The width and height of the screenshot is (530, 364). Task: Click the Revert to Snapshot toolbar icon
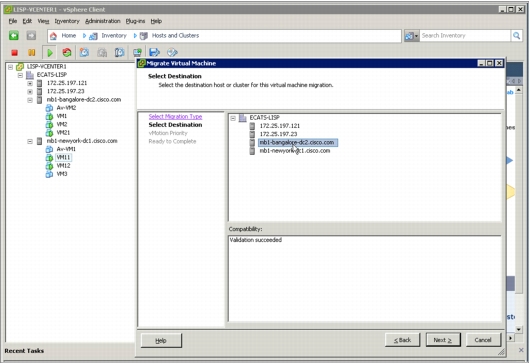click(102, 52)
